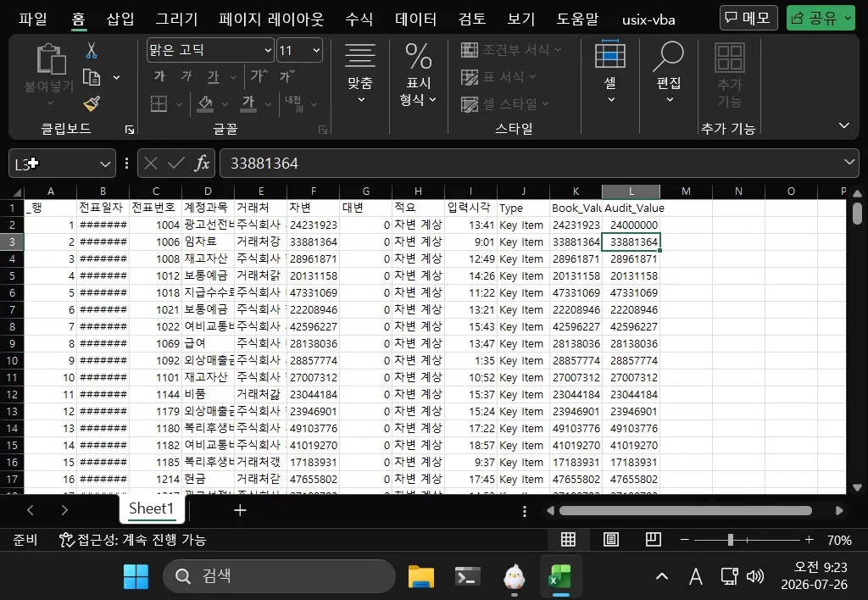Open usix-vba ribbon tab
Image resolution: width=868 pixels, height=600 pixels.
pyautogui.click(x=648, y=20)
